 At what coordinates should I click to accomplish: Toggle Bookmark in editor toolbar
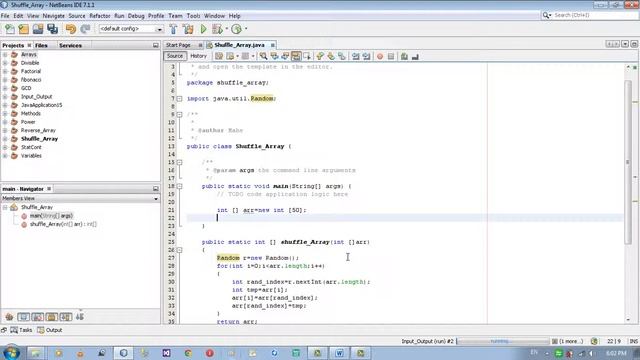pos(342,56)
